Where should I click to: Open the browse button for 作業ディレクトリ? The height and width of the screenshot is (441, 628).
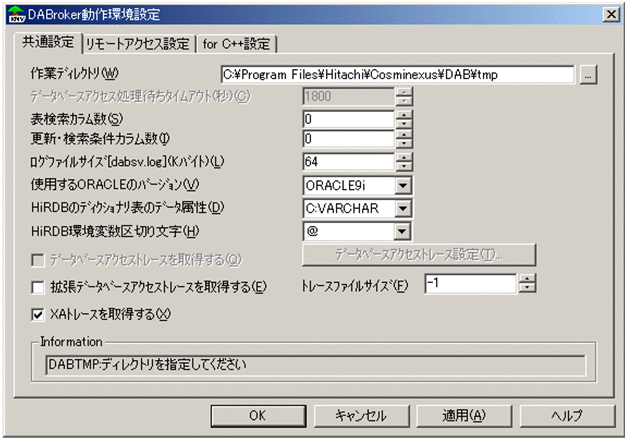[588, 75]
